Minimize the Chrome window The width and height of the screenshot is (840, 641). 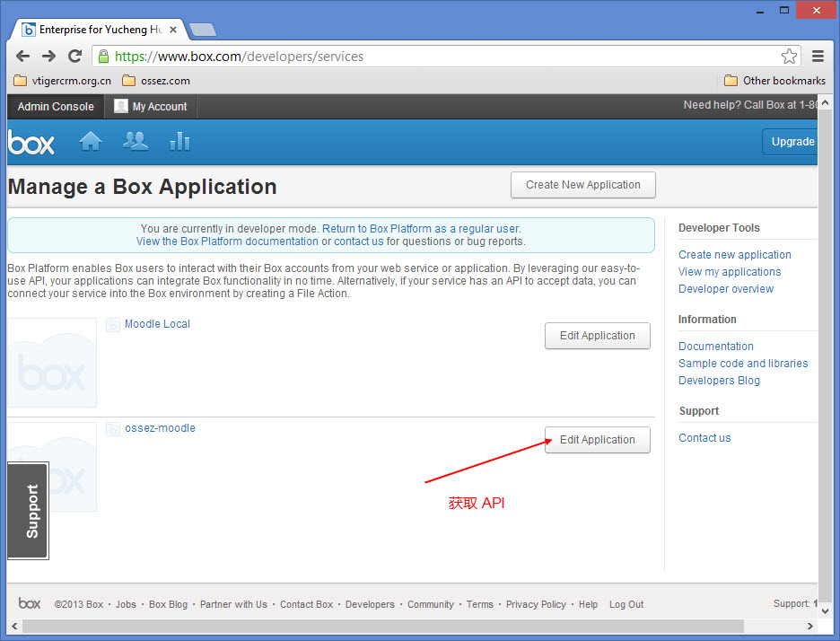point(759,10)
